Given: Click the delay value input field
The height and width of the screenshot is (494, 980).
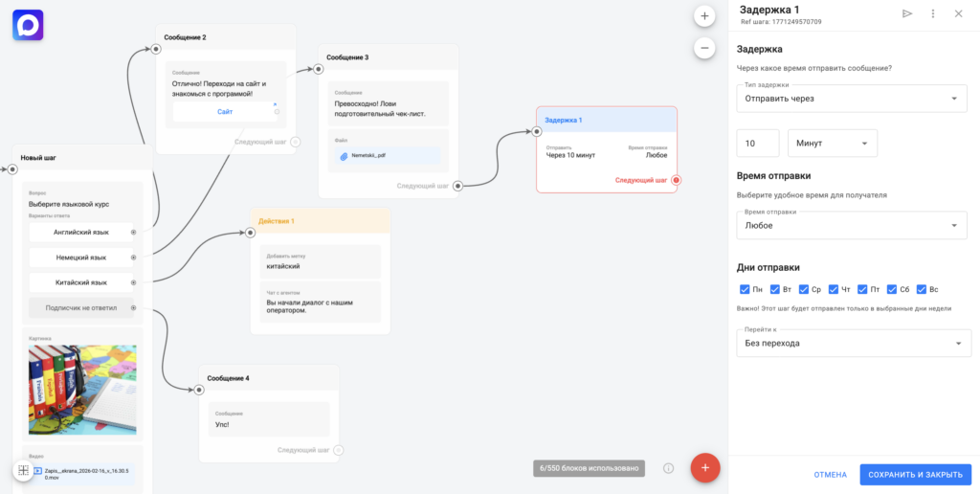Looking at the screenshot, I should pyautogui.click(x=757, y=144).
